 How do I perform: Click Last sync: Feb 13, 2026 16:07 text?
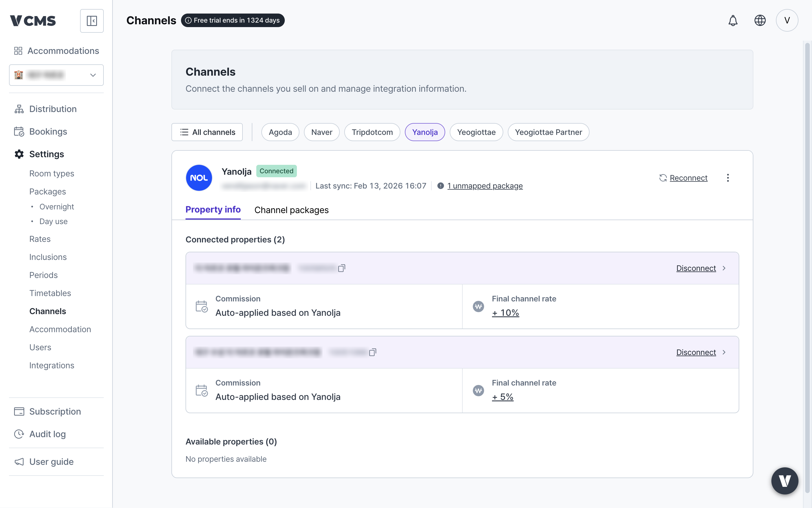pyautogui.click(x=371, y=186)
